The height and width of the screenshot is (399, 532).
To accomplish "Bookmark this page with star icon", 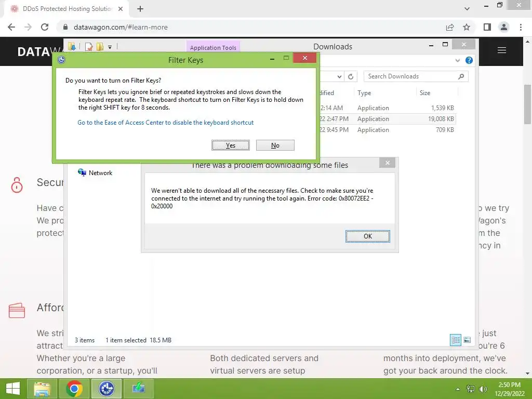I will (x=467, y=27).
